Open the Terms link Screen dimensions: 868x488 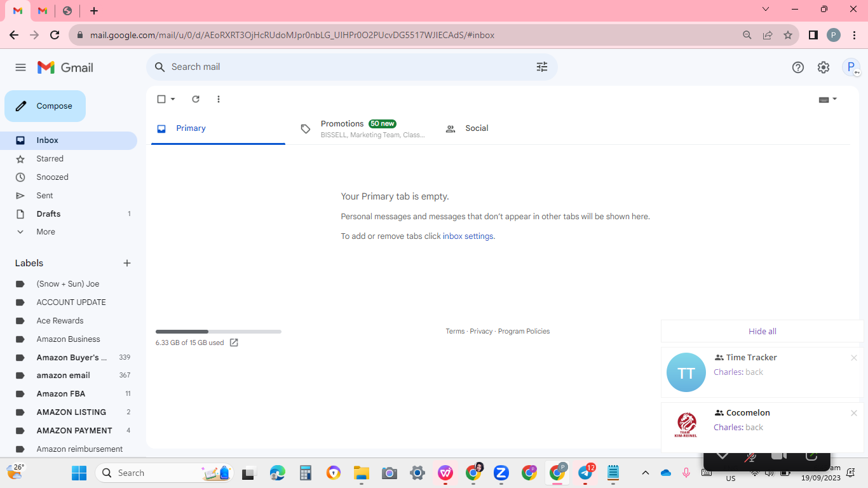455,332
